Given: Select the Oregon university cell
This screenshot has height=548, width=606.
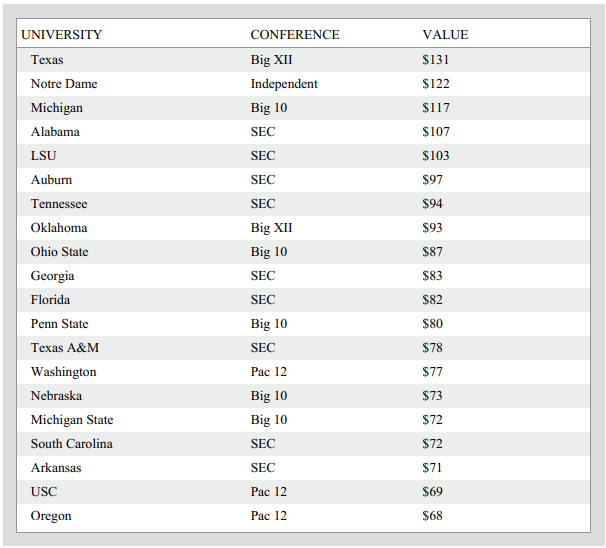Looking at the screenshot, I should point(51,516).
